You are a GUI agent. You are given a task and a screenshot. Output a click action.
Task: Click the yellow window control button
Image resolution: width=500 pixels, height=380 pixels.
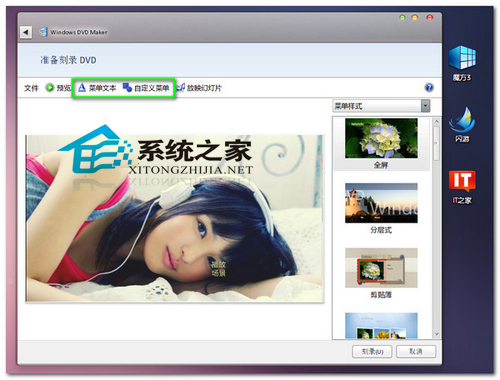[x=415, y=17]
